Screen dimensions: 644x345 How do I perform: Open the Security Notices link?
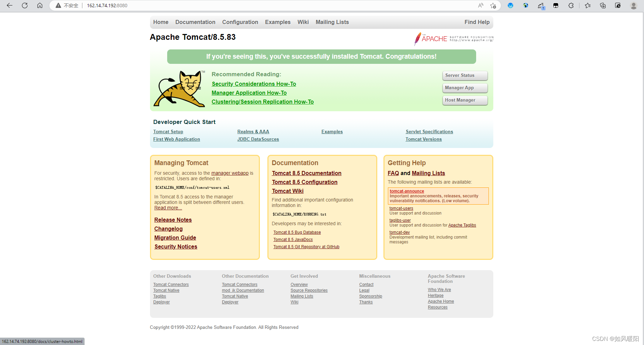[x=176, y=246]
